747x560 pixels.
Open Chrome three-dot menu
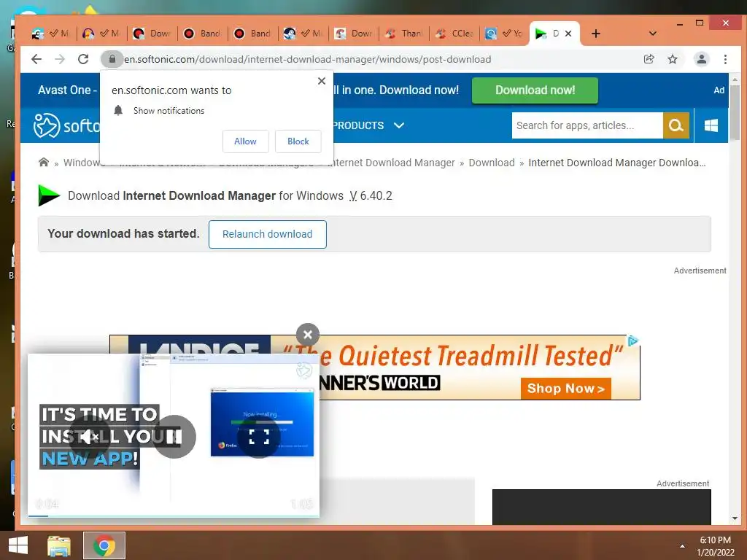point(725,59)
